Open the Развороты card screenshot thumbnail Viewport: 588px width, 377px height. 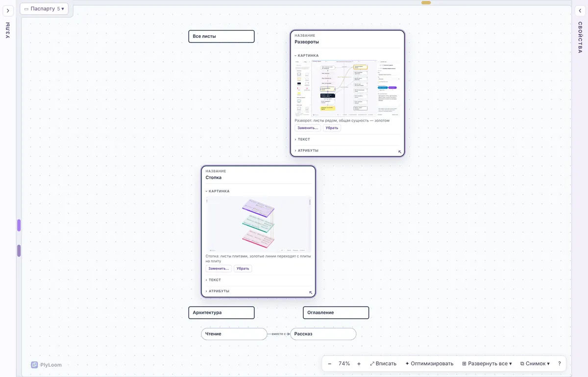click(x=347, y=88)
